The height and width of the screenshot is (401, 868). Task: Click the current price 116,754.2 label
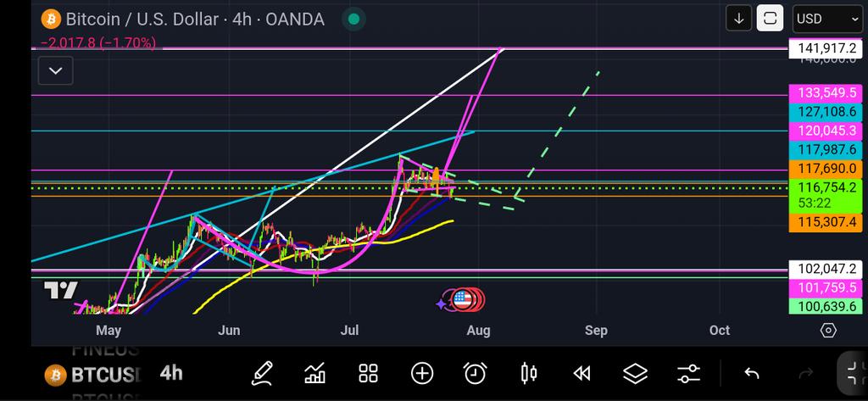[x=826, y=196]
